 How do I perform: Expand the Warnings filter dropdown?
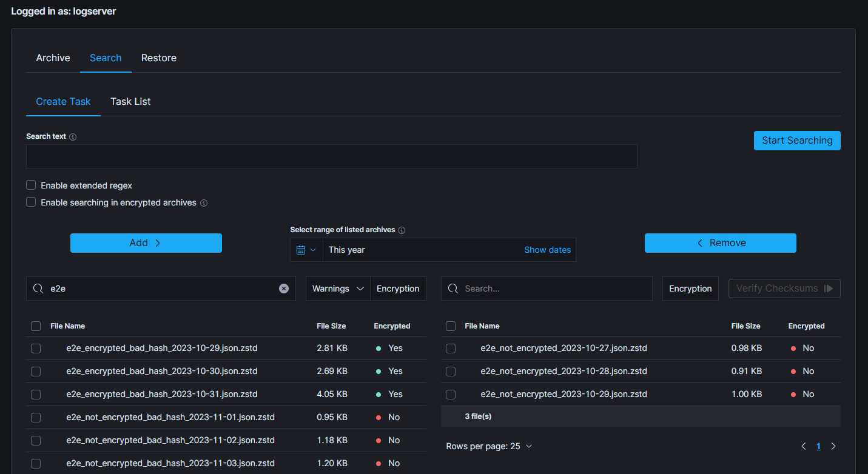338,289
